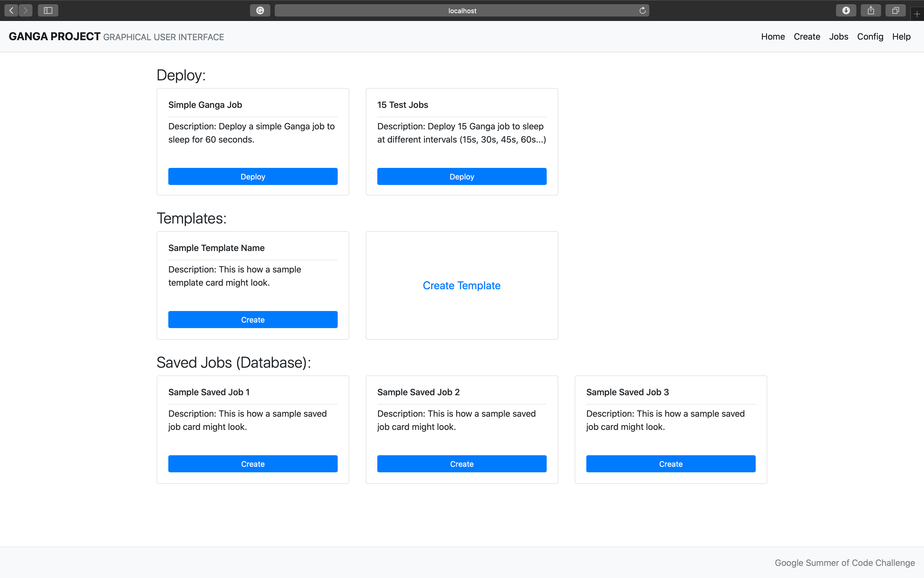
Task: Focus the localhost address bar
Action: point(462,10)
